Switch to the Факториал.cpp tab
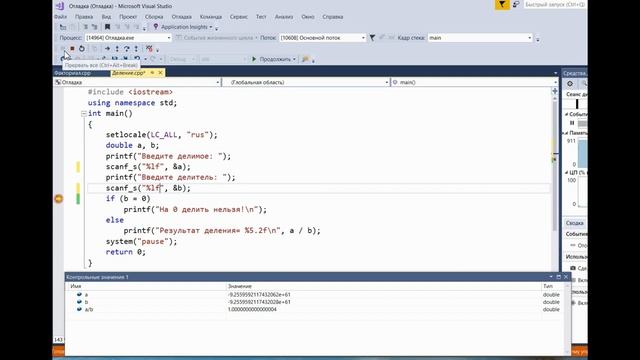This screenshot has width=640, height=360. (x=73, y=73)
